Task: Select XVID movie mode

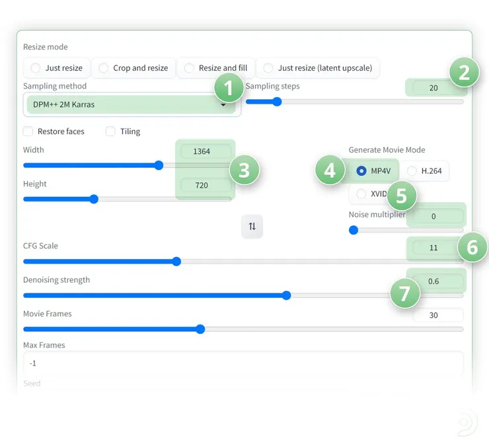Action: coord(361,194)
